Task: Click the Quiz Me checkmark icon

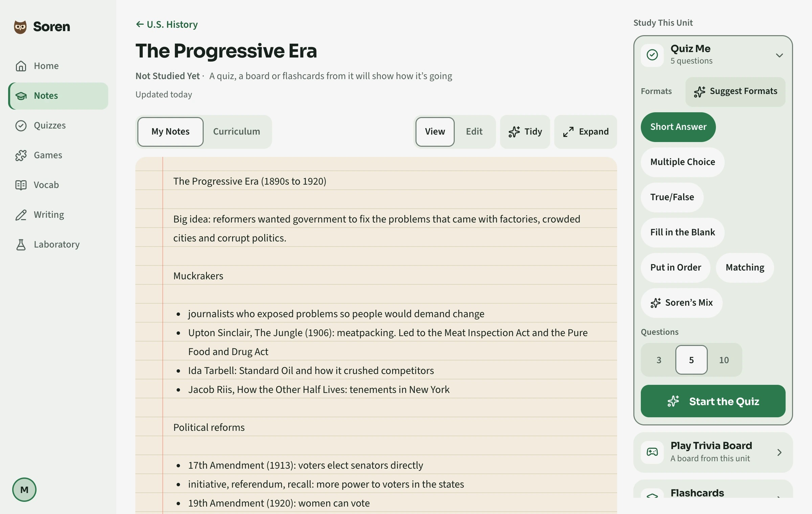Action: (x=652, y=55)
